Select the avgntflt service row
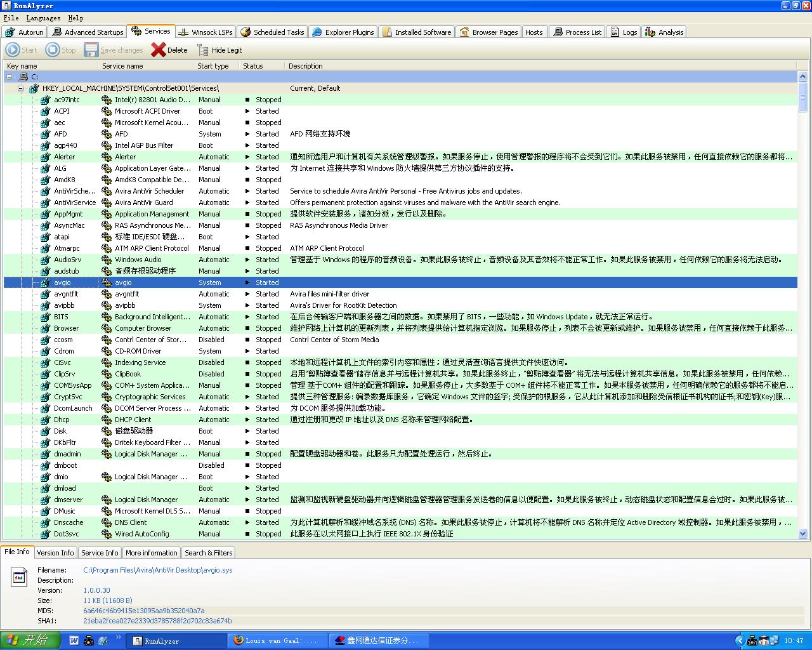Viewport: 812px width, 650px height. click(x=400, y=294)
